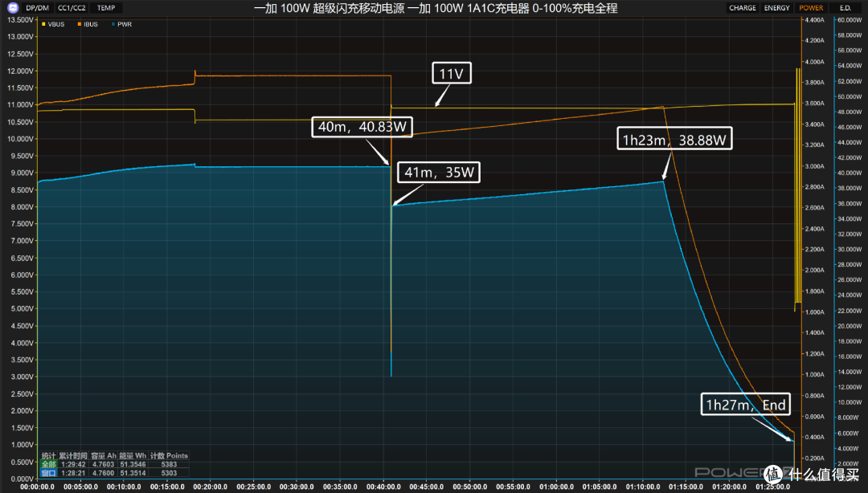Click the 2.000A current axis label
This screenshot has width=868, height=493.
814,270
